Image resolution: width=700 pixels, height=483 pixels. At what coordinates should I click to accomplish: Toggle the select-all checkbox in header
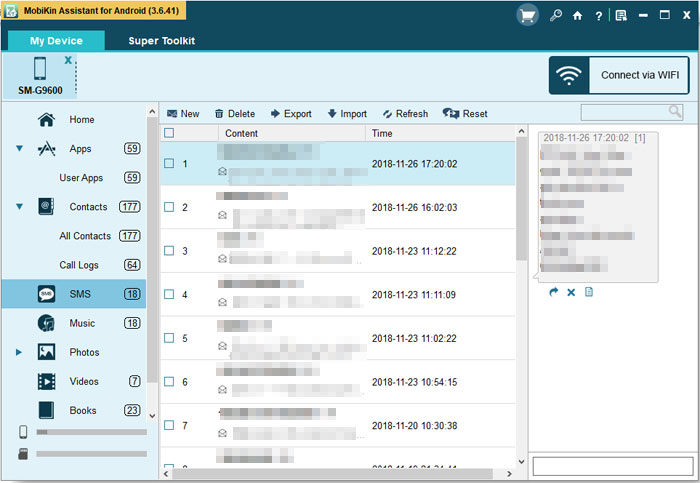[x=169, y=133]
